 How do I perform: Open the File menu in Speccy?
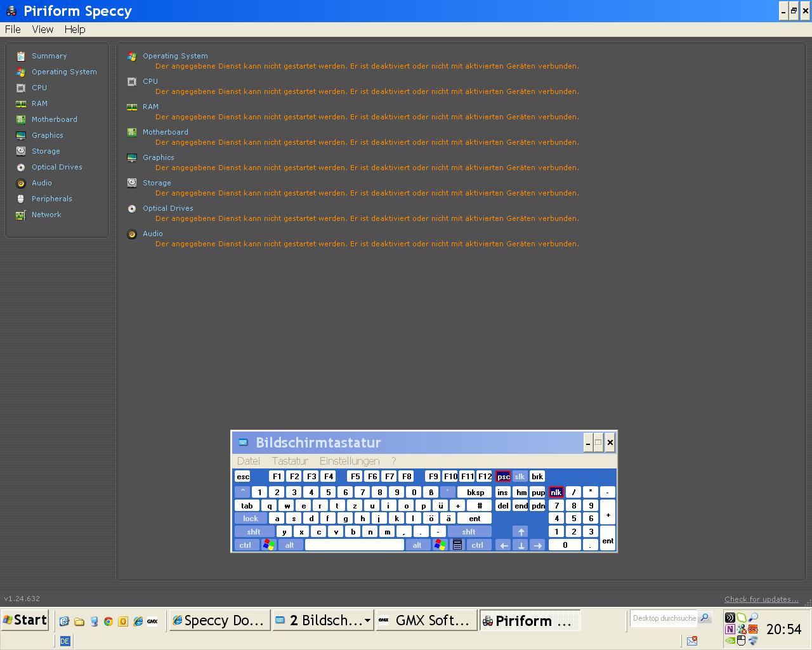[13, 29]
